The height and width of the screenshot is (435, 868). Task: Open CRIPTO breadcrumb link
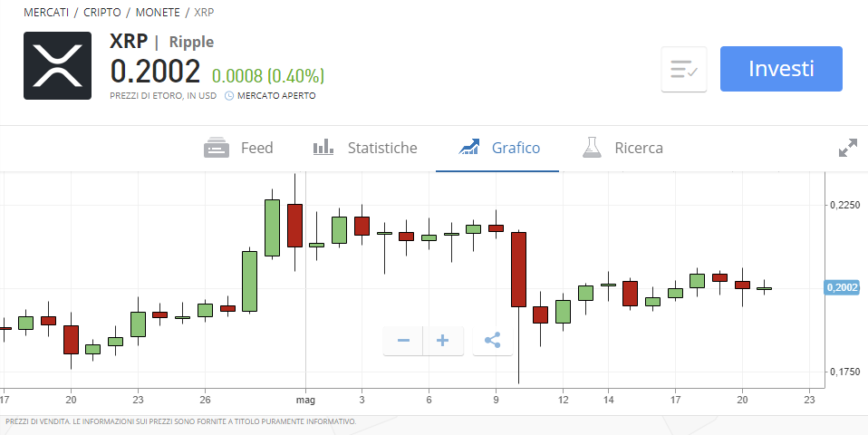pyautogui.click(x=105, y=14)
